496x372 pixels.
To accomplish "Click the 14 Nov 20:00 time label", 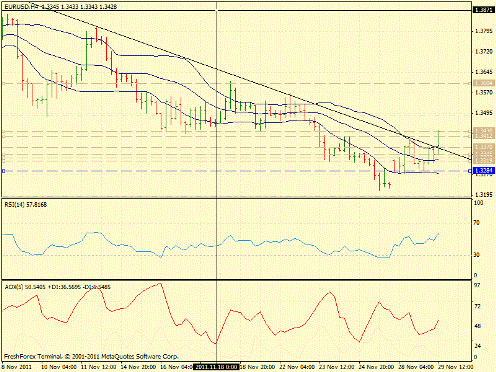I will tap(138, 367).
